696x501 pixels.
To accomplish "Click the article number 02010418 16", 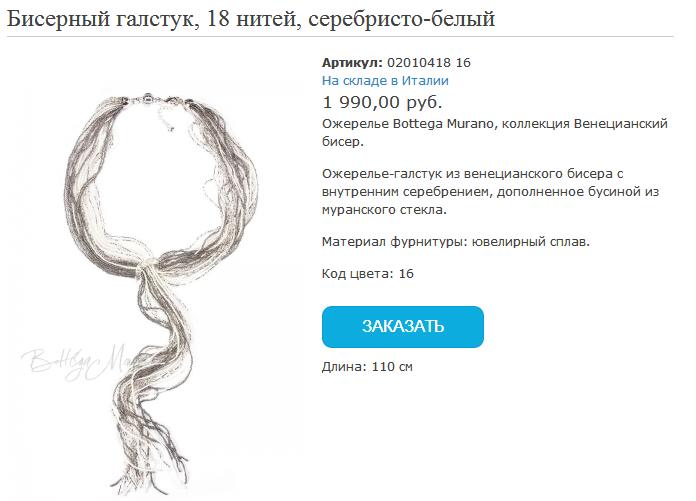I will (429, 63).
